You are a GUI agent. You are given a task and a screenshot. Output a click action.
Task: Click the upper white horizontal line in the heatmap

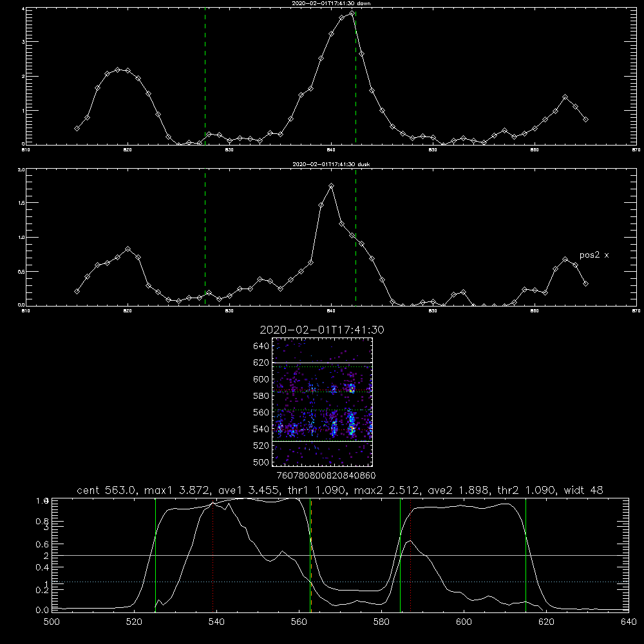coord(323,363)
